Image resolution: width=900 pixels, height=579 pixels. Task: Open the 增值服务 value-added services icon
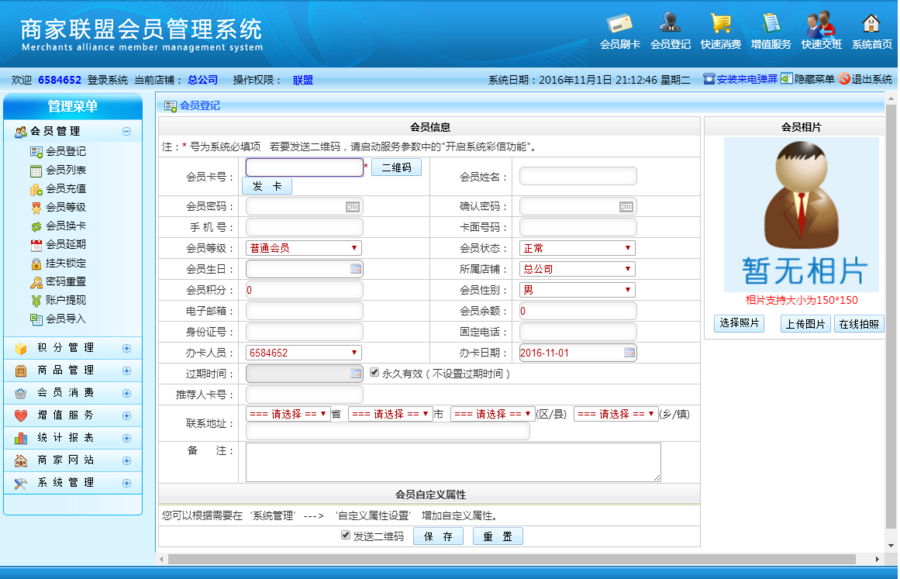click(770, 27)
